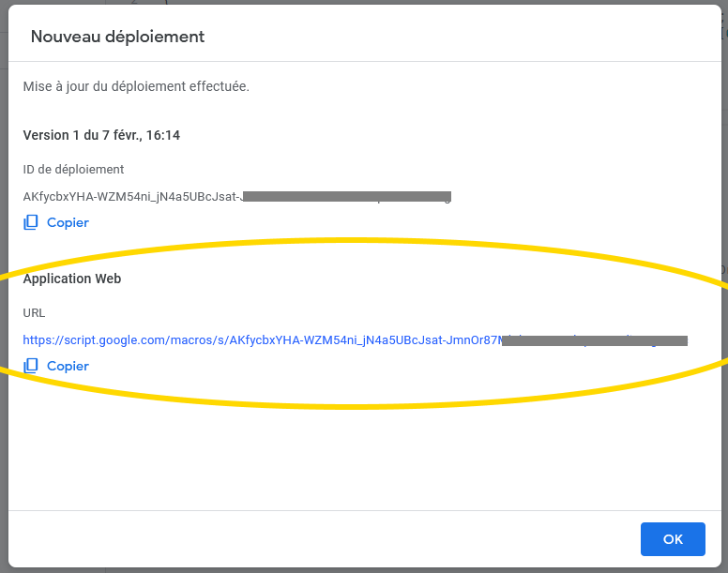Open the script.google.com macros URL link
Image resolution: width=728 pixels, height=573 pixels.
pos(263,339)
